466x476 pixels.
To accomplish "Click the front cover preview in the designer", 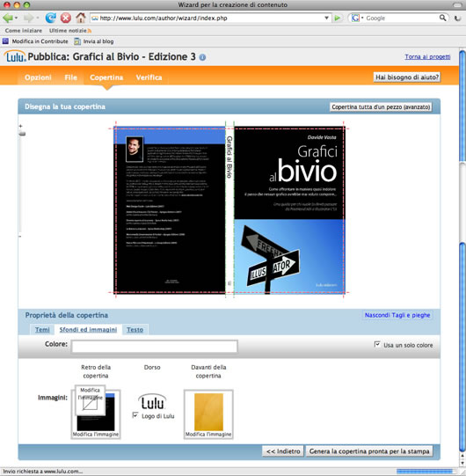I will point(290,209).
